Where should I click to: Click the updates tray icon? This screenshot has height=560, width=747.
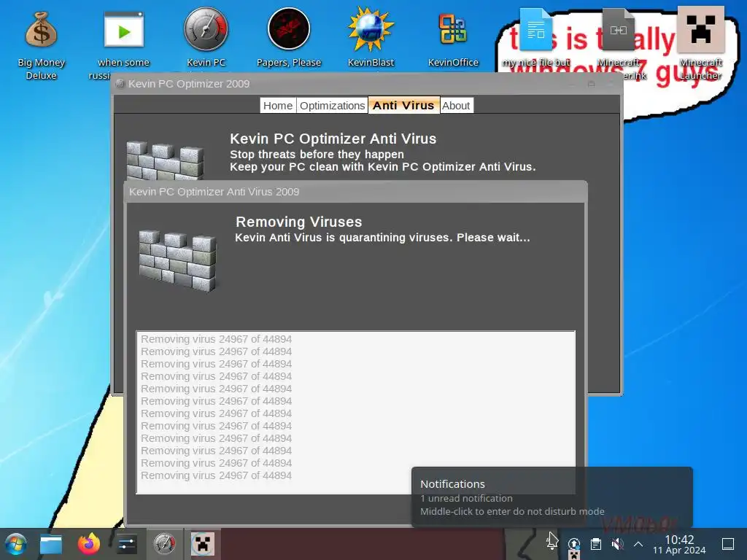(574, 544)
